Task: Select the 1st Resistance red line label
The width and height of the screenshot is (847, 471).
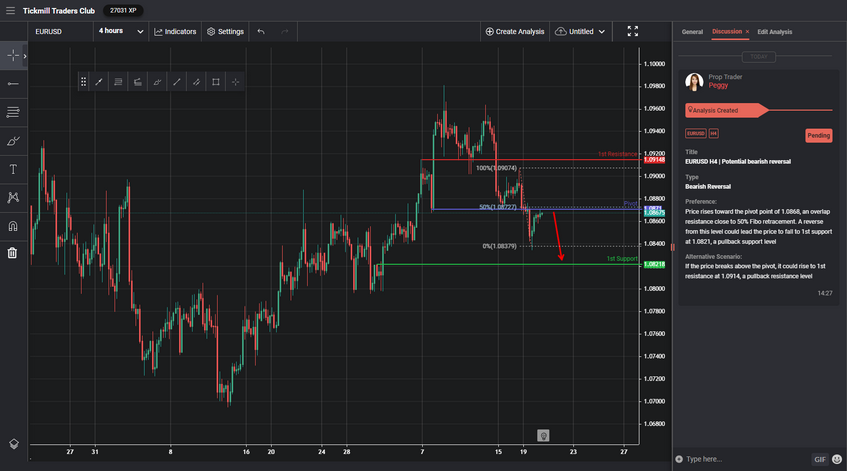Action: [x=617, y=154]
